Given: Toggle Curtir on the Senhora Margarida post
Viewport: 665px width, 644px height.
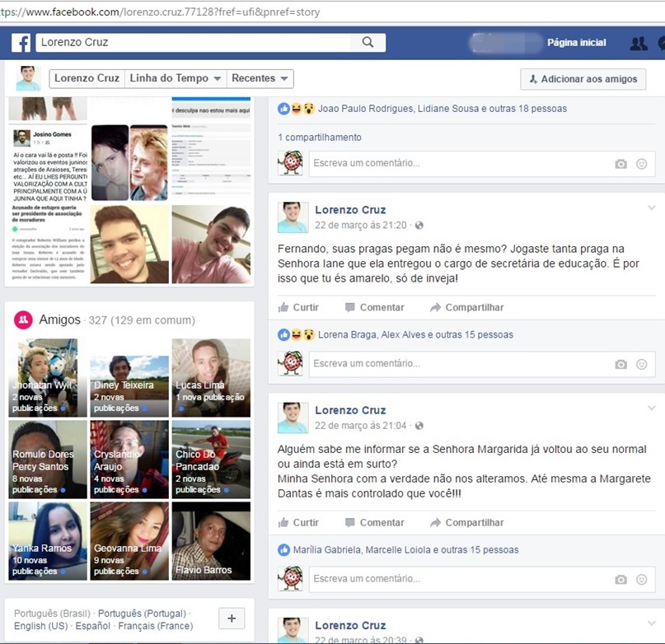Looking at the screenshot, I should [298, 522].
